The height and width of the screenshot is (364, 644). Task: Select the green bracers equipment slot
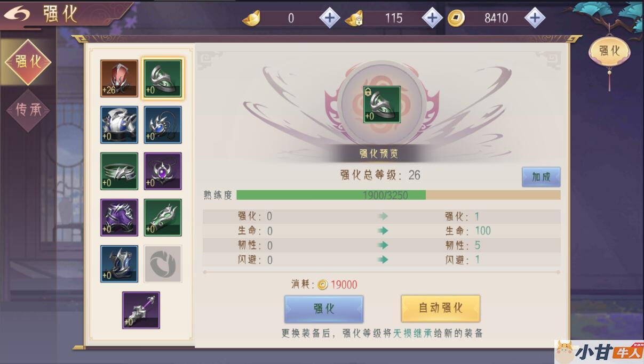[x=119, y=171]
